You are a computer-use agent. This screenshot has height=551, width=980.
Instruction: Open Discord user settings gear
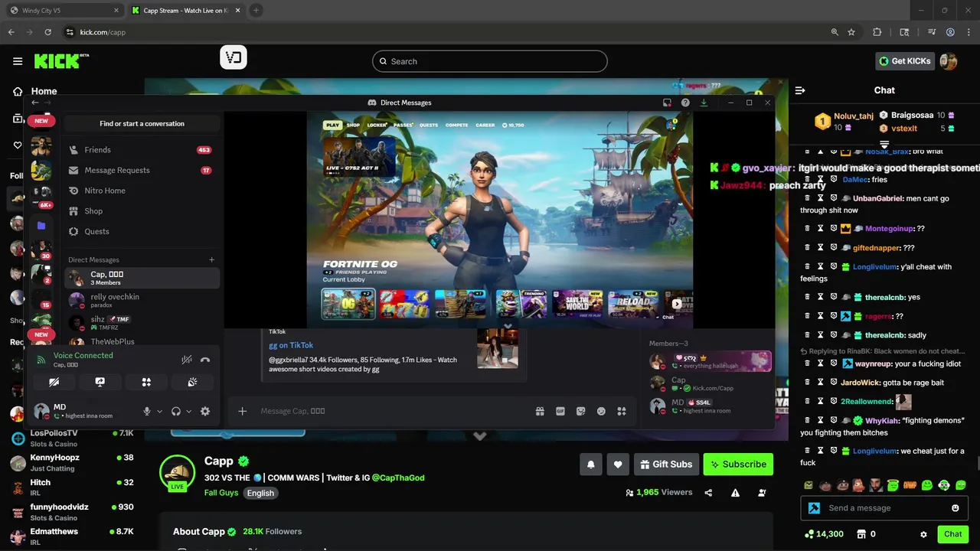(x=205, y=411)
